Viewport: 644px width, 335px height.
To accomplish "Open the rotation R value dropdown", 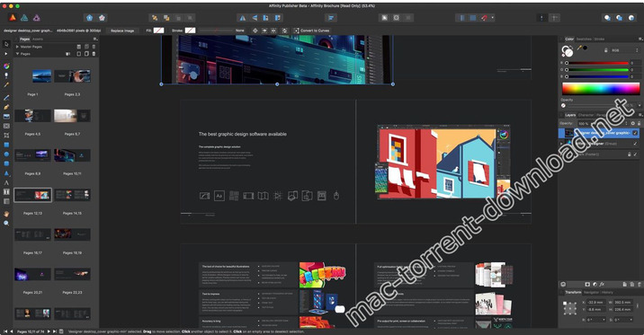I will [604, 320].
